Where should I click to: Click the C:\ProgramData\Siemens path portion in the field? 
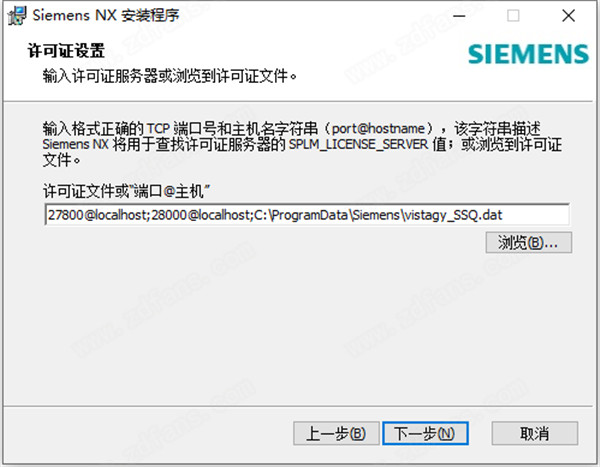(327, 215)
